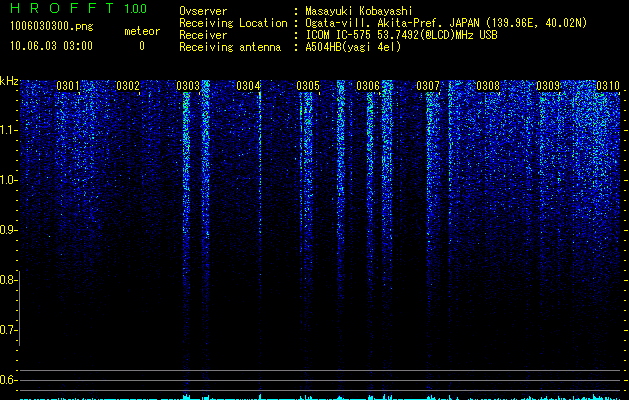629x400 pixels.
Task: Click the 0302 time marker
Action: pyautogui.click(x=128, y=86)
